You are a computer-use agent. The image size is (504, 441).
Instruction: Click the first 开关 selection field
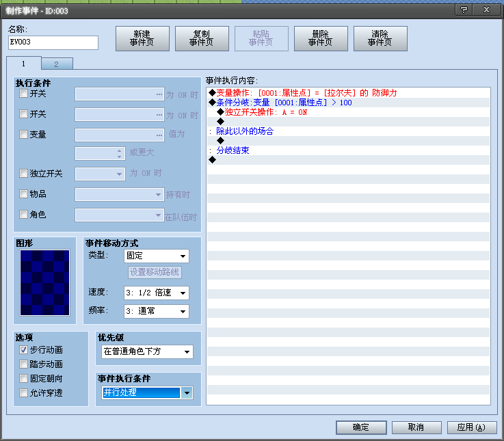[120, 94]
